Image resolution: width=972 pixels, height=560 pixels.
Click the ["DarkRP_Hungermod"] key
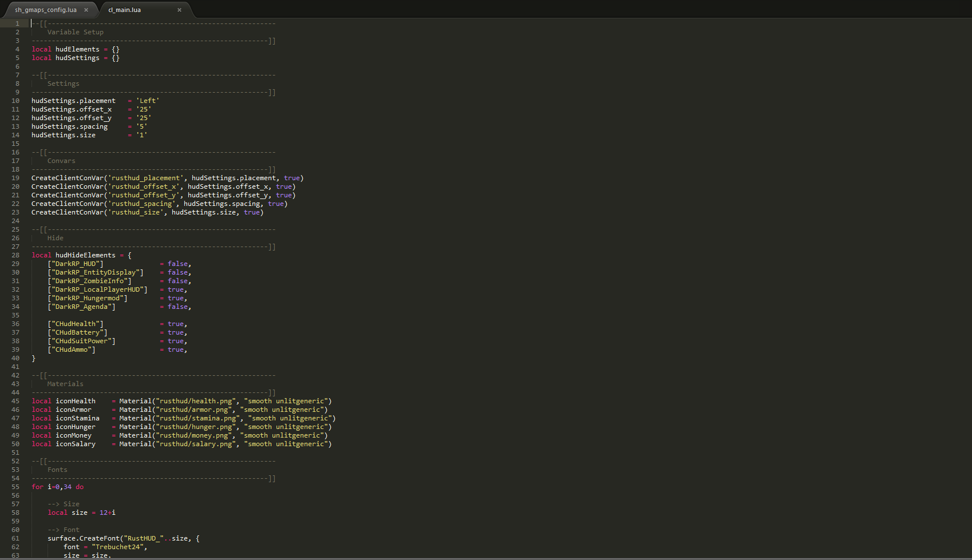88,298
